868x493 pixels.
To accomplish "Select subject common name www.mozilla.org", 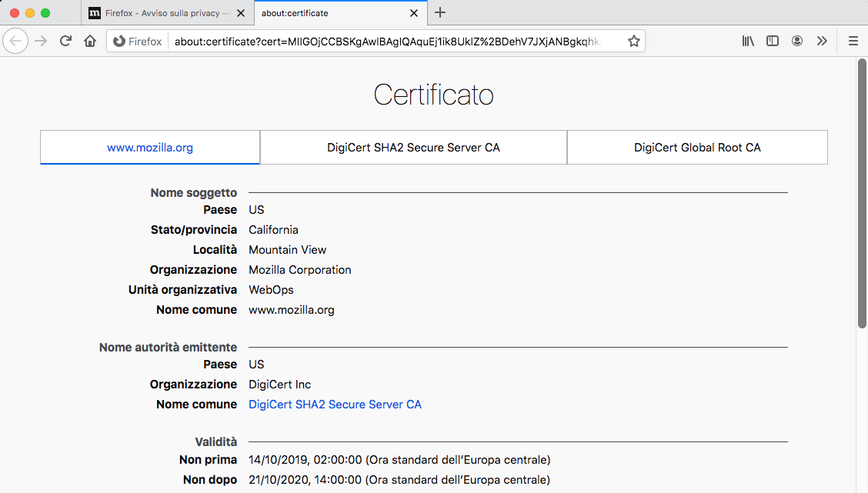I will [292, 310].
